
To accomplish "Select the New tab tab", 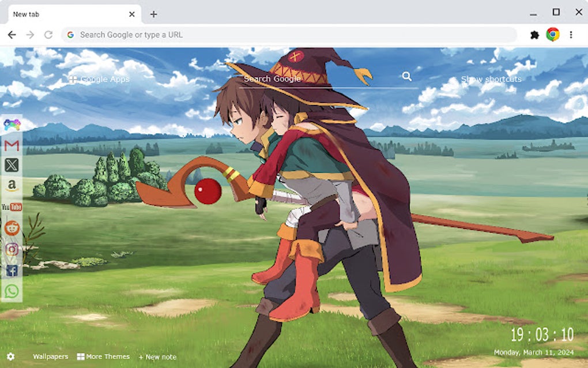I will tap(74, 14).
